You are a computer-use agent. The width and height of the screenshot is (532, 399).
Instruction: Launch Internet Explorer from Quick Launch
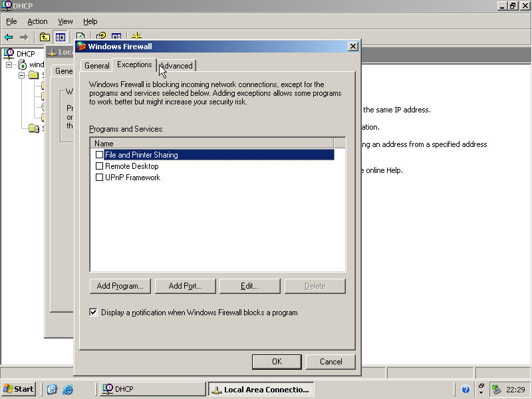67,390
